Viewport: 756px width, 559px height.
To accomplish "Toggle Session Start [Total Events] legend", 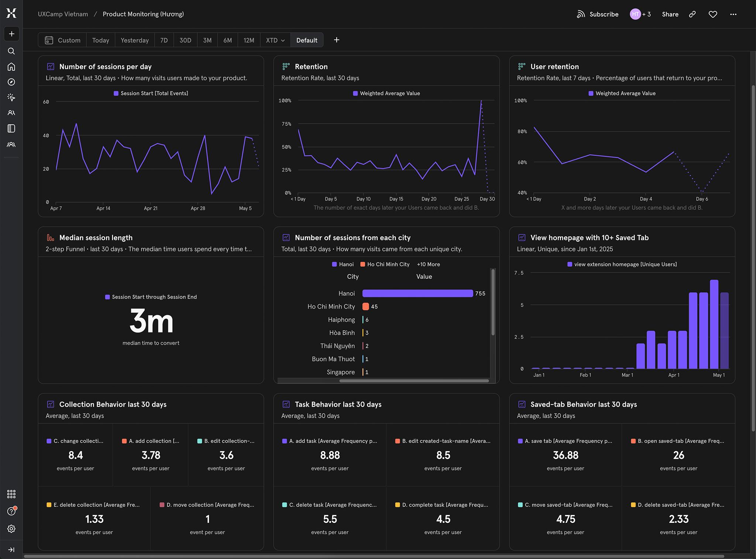I will tap(151, 93).
